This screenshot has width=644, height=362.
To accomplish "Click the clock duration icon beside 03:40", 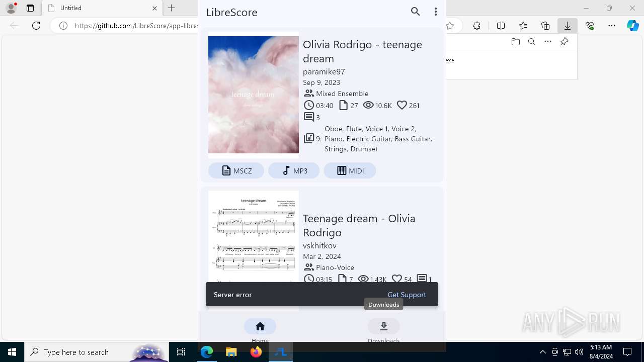I will point(309,105).
